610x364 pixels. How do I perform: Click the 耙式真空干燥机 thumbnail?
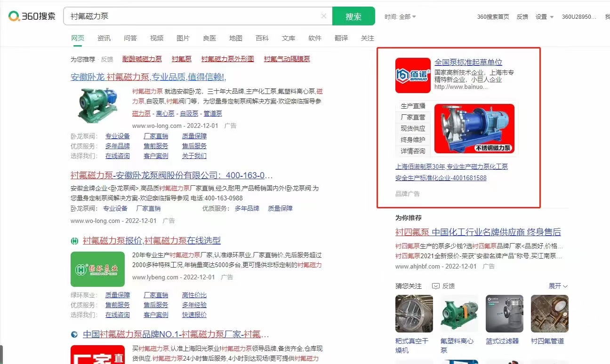click(x=414, y=314)
